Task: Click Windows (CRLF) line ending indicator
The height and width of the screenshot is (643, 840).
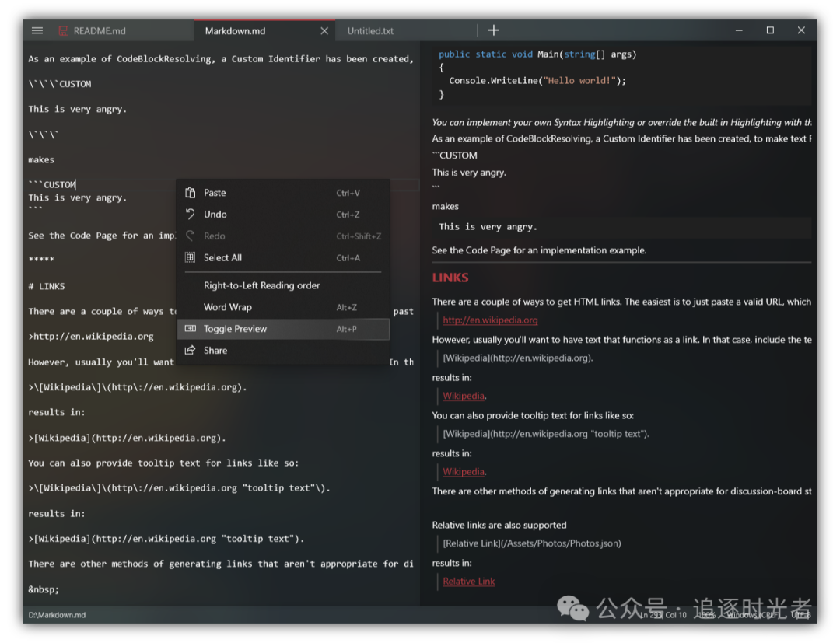Action: pos(753,615)
